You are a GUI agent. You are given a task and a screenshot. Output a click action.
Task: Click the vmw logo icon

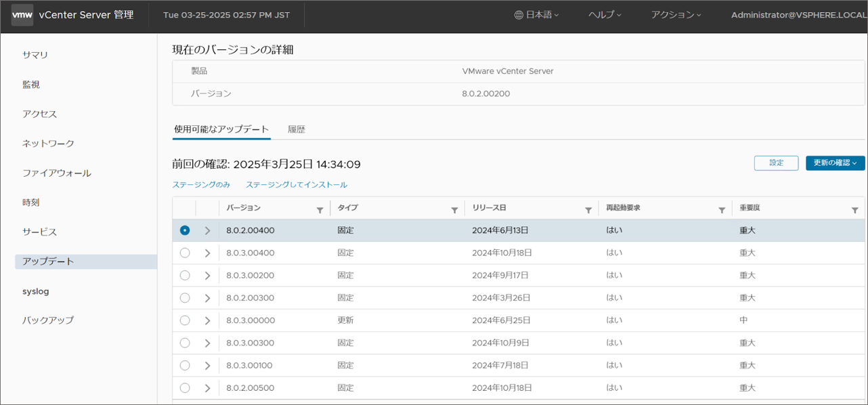(x=22, y=15)
